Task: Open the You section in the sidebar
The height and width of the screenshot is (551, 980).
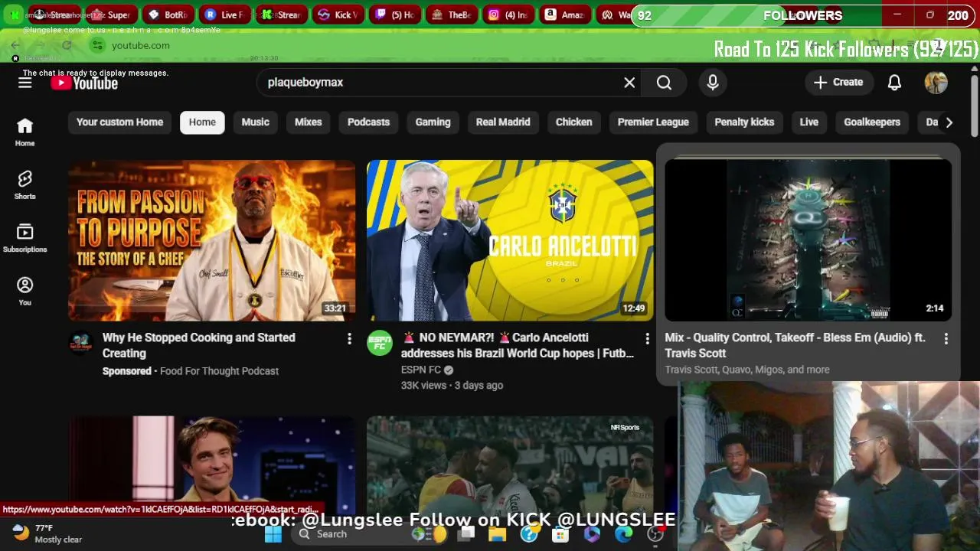Action: pyautogui.click(x=25, y=291)
